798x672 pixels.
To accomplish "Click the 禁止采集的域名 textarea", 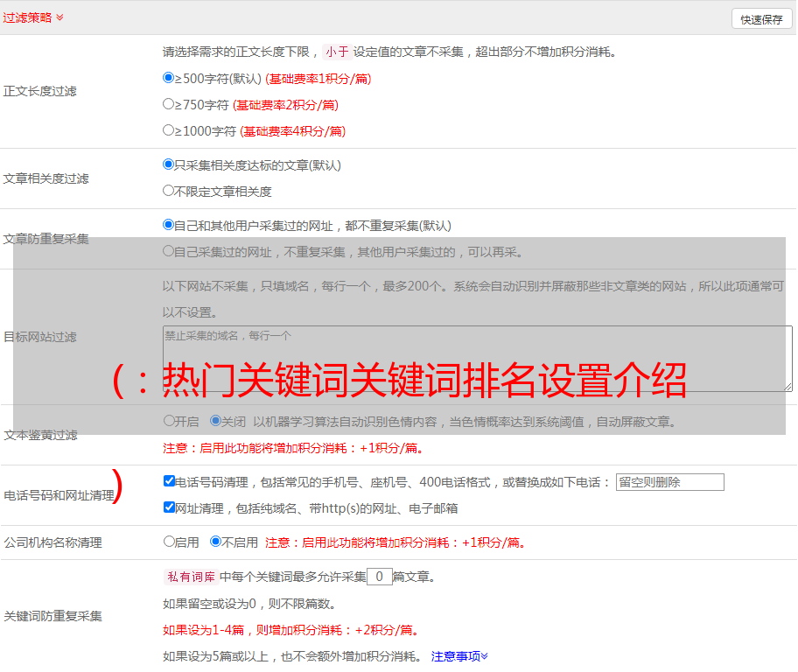I will pyautogui.click(x=477, y=359).
